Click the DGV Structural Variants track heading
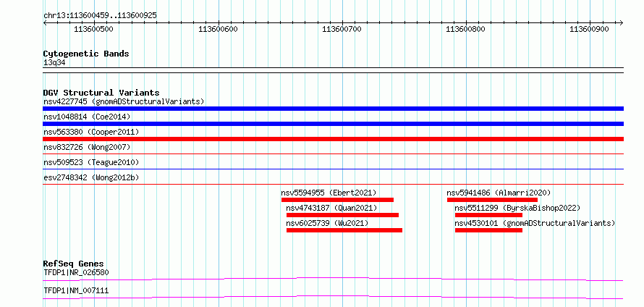Viewport: 644px width, 307px height. pyautogui.click(x=101, y=93)
